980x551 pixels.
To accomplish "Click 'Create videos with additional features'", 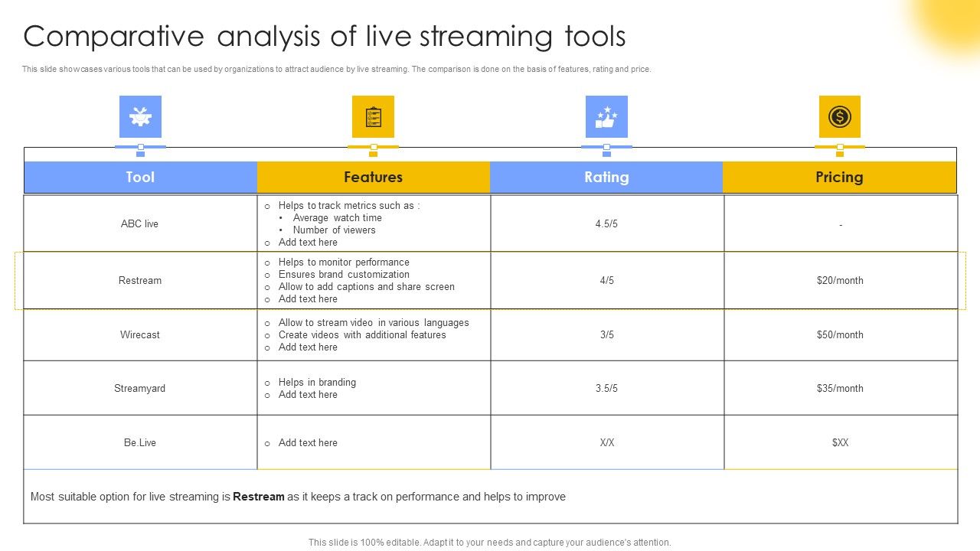I will [x=362, y=334].
